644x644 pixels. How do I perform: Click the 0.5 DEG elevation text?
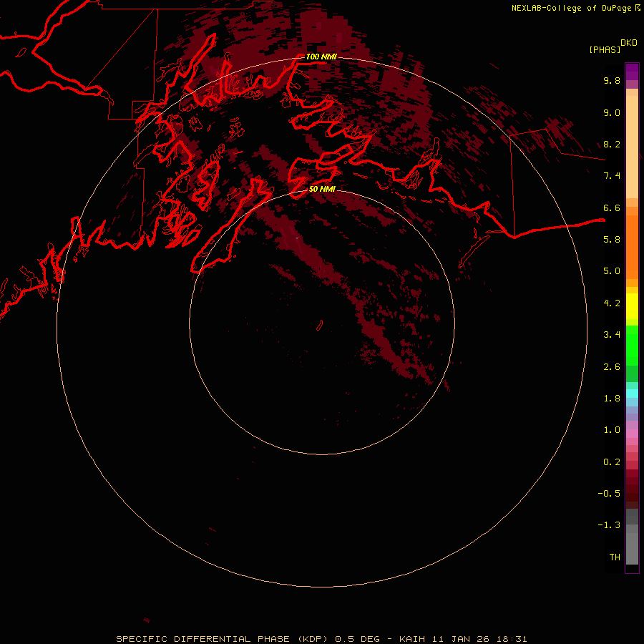click(357, 639)
